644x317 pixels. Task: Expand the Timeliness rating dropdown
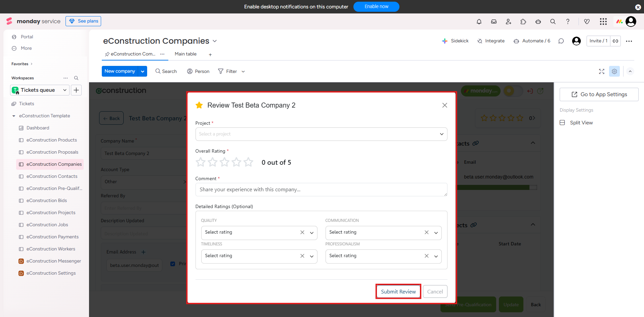click(x=312, y=256)
